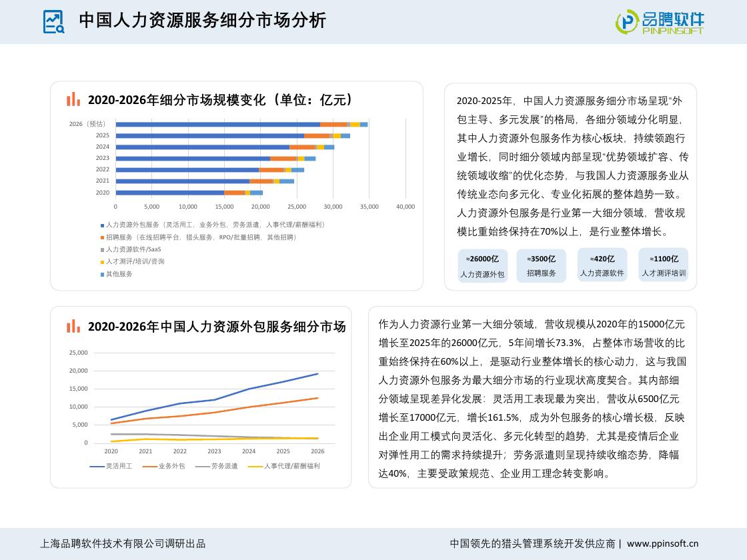Viewport: 747px width, 560px height.
Task: Click the ≈3500亿 招聘服务 stat card
Action: (541, 266)
